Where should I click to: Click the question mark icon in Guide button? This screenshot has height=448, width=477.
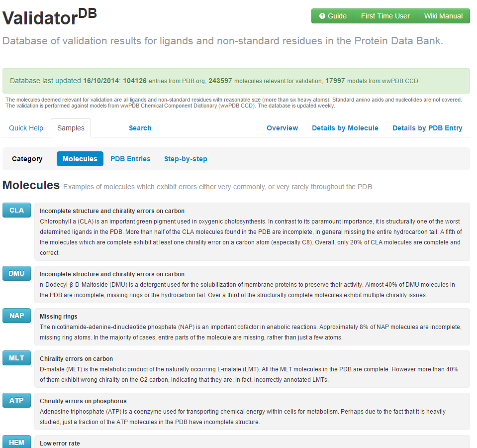(x=322, y=16)
